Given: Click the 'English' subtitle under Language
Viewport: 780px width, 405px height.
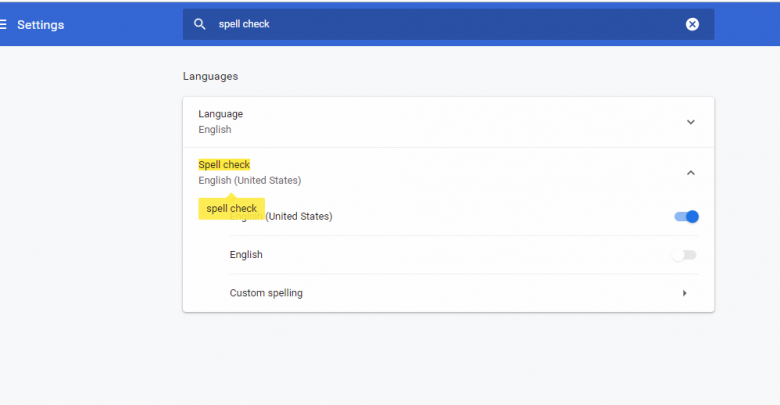Looking at the screenshot, I should (x=214, y=130).
